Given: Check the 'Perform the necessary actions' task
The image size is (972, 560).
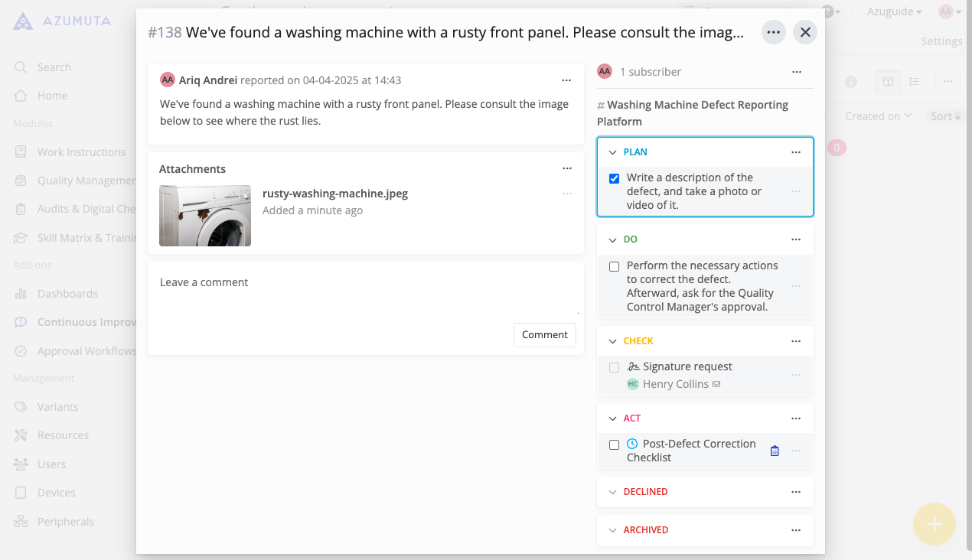Looking at the screenshot, I should click(614, 266).
